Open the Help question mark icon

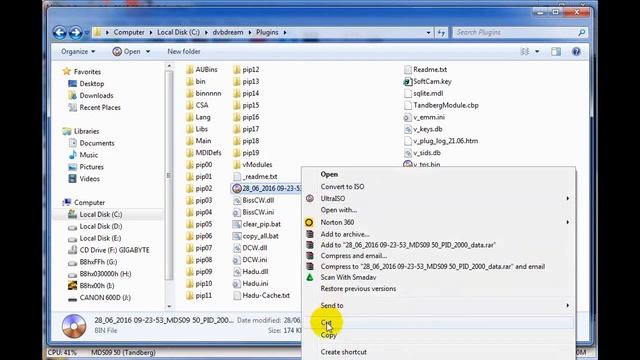[576, 51]
